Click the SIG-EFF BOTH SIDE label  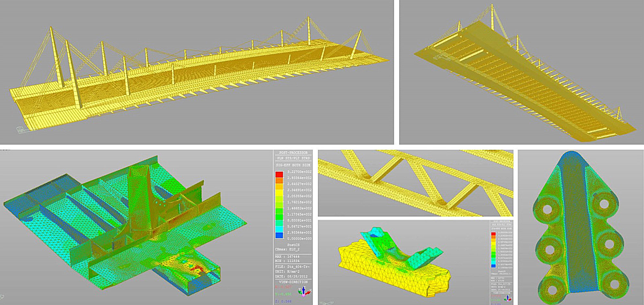tap(293, 165)
